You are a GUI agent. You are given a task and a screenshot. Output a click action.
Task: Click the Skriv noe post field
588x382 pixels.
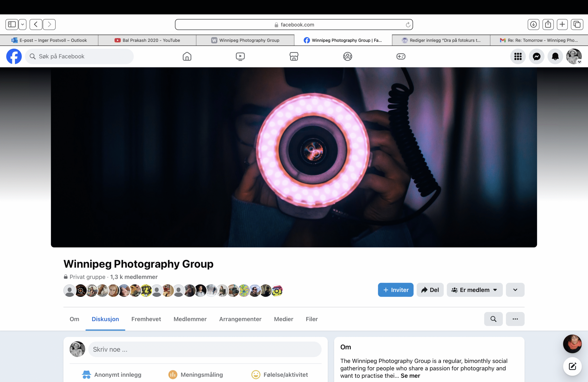pos(205,349)
